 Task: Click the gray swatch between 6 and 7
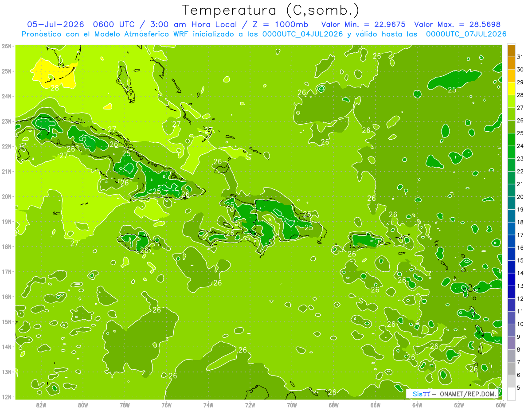point(511,368)
